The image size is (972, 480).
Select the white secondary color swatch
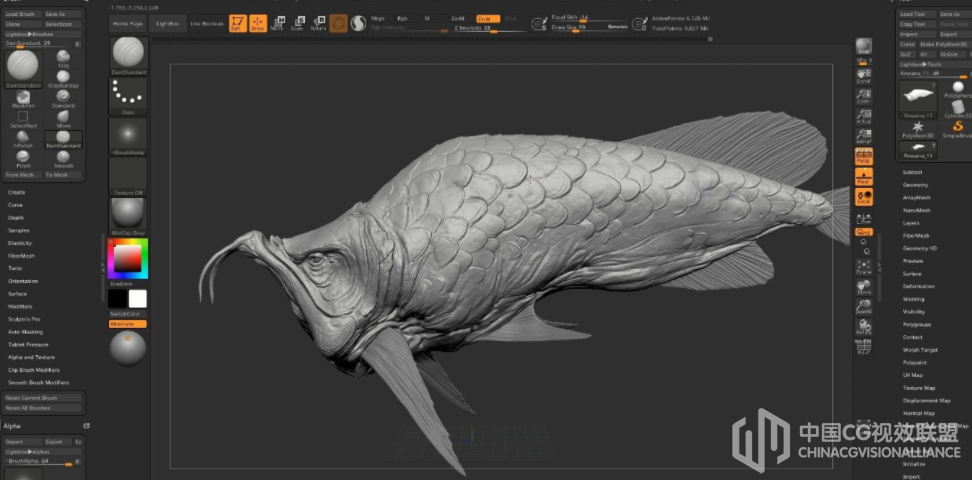[x=138, y=299]
